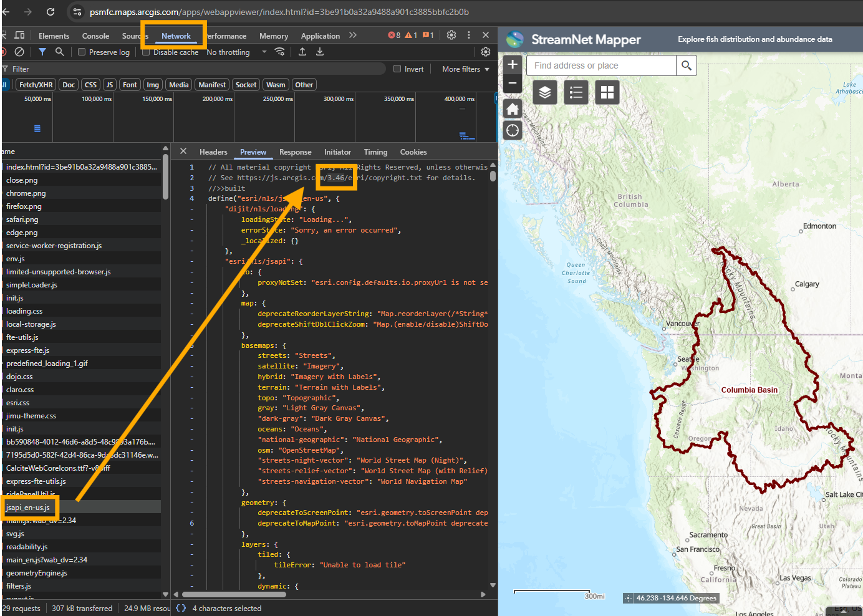863x616 pixels.
Task: Toggle the blue filter funnel icon
Action: [x=42, y=52]
